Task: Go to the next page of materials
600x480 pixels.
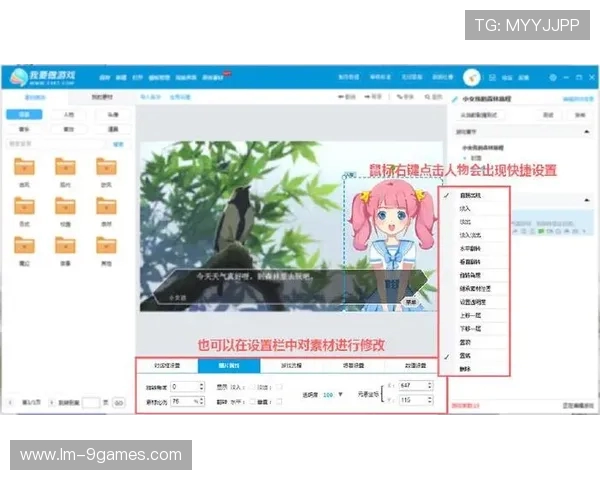Action: click(x=51, y=402)
